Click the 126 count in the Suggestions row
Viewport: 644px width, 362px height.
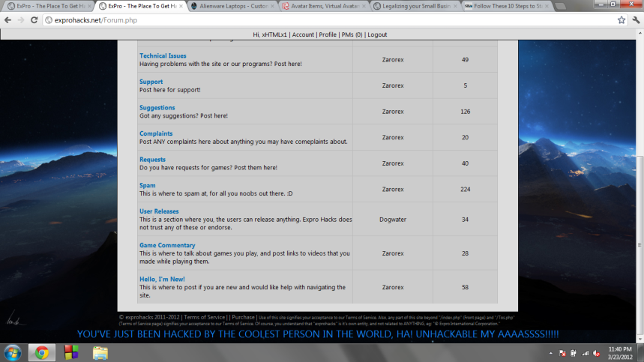tap(465, 112)
